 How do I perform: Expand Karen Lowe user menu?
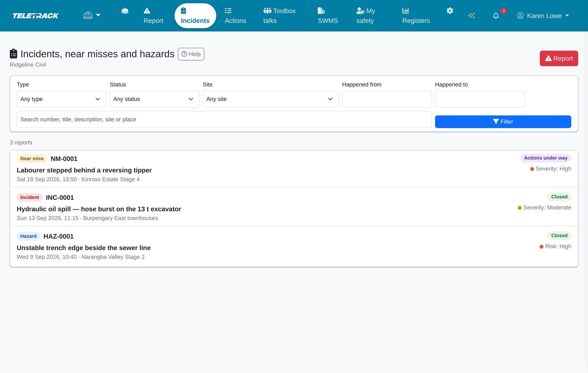coord(543,16)
